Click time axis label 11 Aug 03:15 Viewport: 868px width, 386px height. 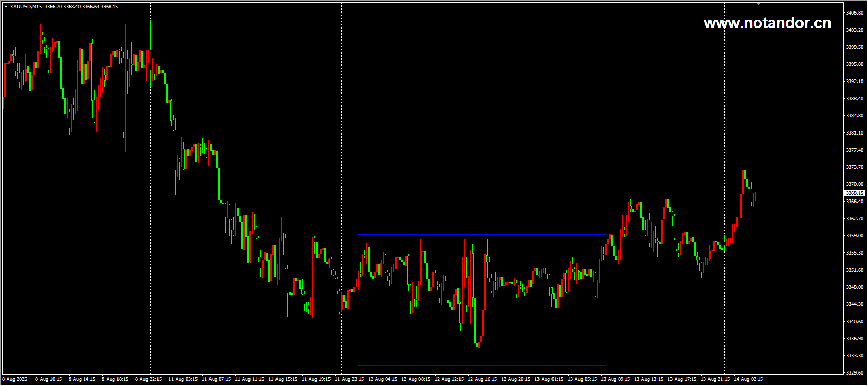tap(183, 379)
